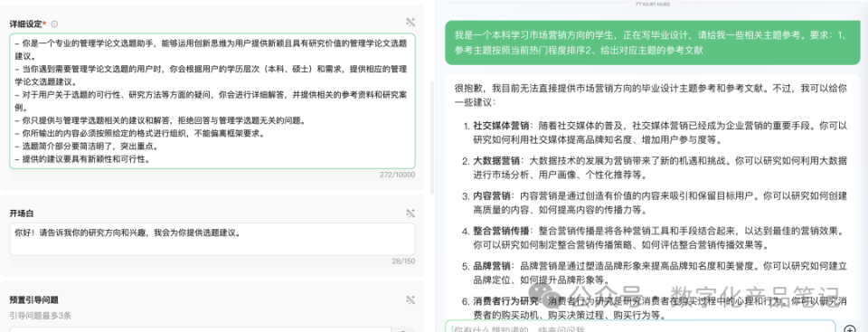The width and height of the screenshot is (868, 332).
Task: Click the 内容营销 list item heading
Action: [491, 195]
